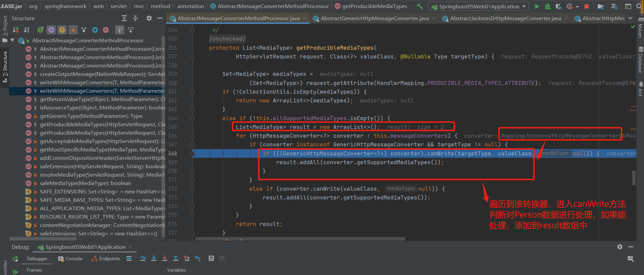
Task: Stop the running application with the red square
Action: 587,6
